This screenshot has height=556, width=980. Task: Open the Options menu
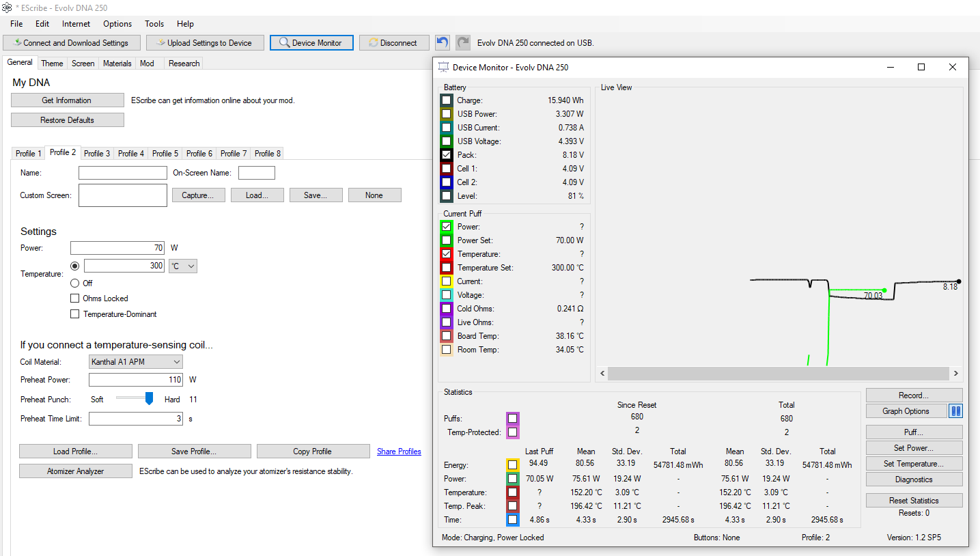(117, 24)
